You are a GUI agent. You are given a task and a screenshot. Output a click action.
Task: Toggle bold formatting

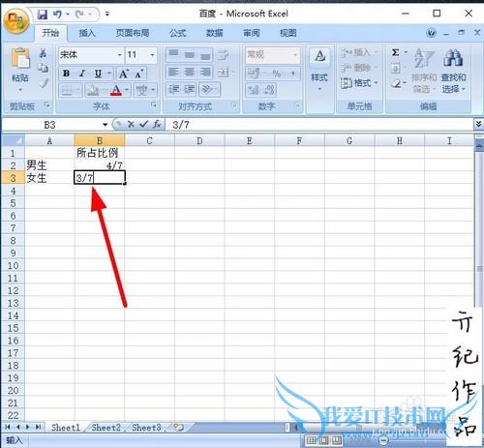[x=66, y=74]
